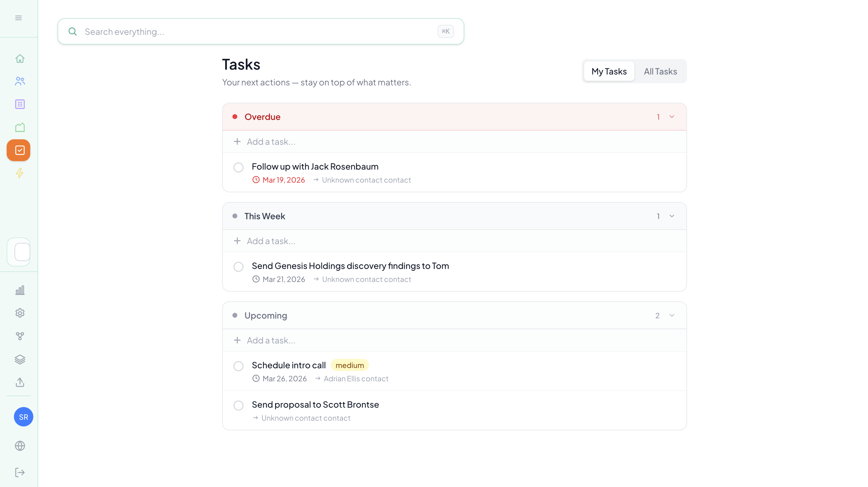Viewport: 868px width, 487px height.
Task: Open the Adrian Ellis contact link
Action: [x=356, y=378]
